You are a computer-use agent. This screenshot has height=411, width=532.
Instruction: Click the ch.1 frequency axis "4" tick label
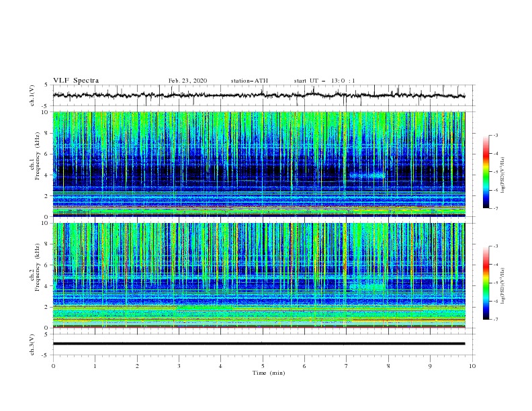pos(46,175)
